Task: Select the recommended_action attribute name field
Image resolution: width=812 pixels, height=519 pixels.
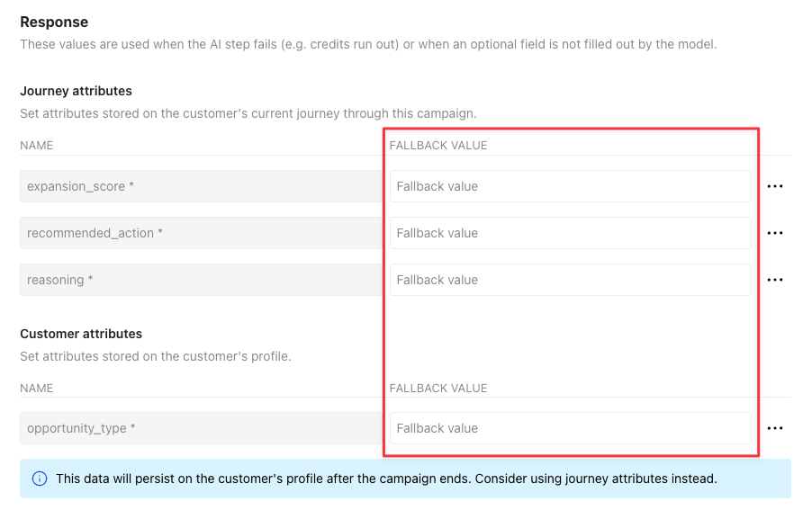Action: click(x=198, y=233)
